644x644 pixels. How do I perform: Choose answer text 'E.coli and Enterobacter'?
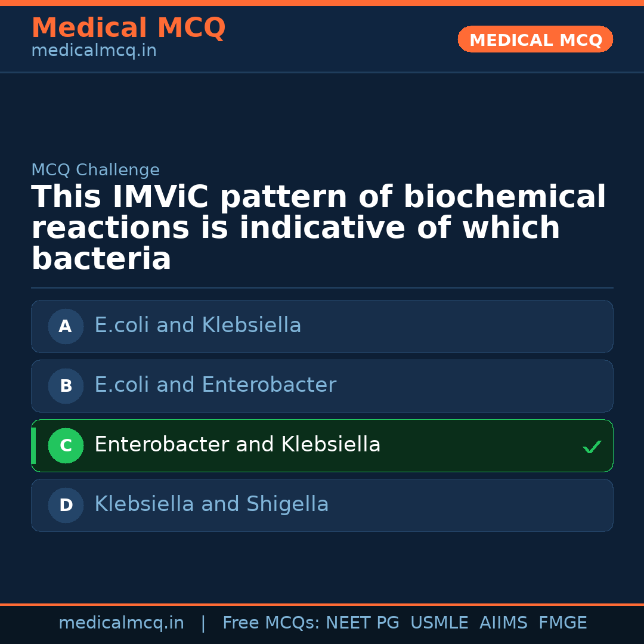[215, 385]
